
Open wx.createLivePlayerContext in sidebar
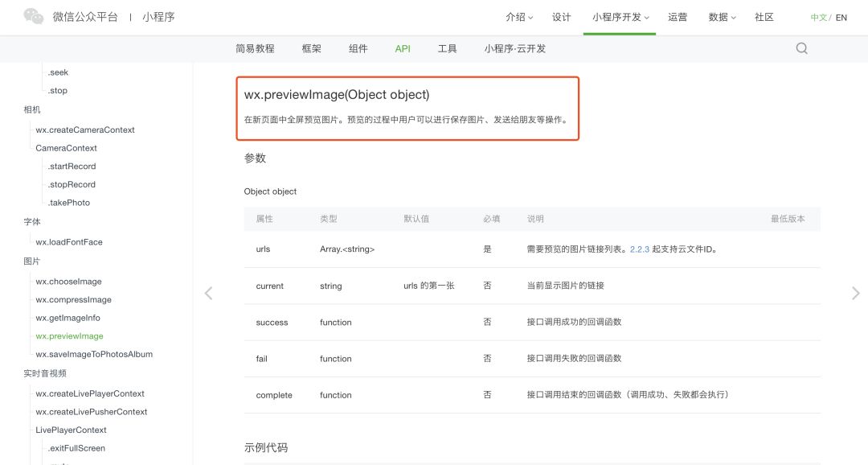(90, 394)
